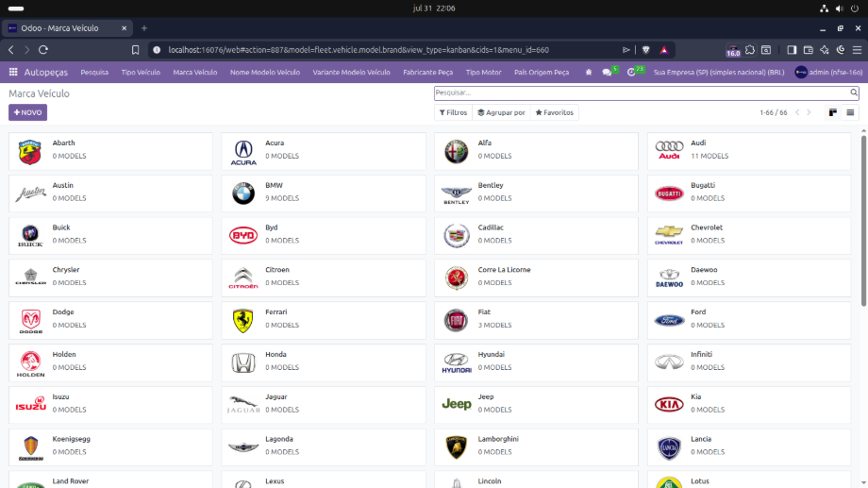Open the Filtros dropdown

tap(454, 112)
